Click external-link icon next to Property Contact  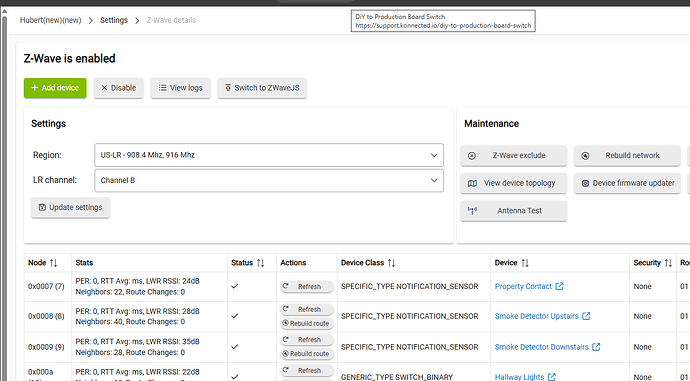(559, 286)
